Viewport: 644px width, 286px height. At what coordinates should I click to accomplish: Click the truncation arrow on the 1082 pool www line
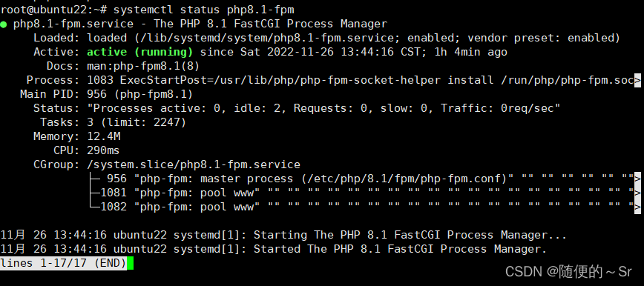pos(637,207)
